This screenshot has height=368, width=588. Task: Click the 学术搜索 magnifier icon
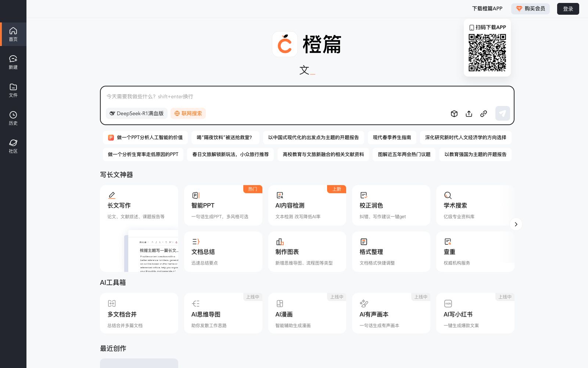coord(448,195)
